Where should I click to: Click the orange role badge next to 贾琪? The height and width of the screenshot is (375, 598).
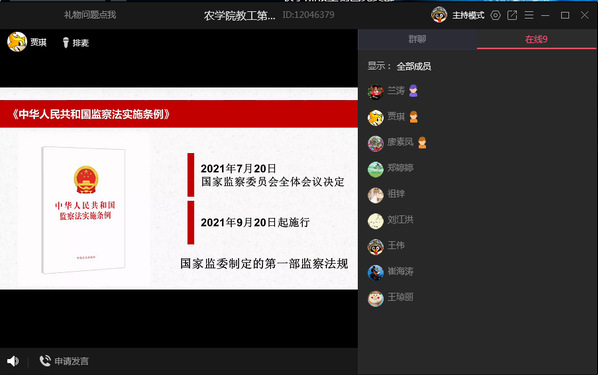pos(414,117)
